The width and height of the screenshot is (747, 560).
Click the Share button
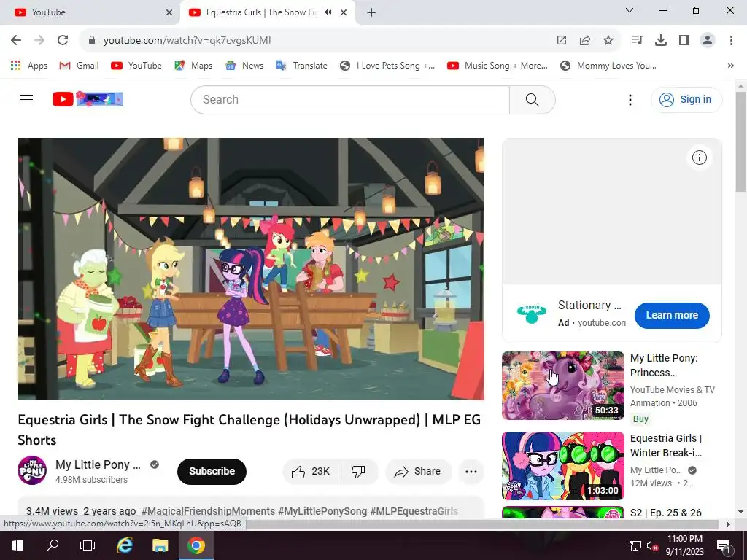(418, 472)
